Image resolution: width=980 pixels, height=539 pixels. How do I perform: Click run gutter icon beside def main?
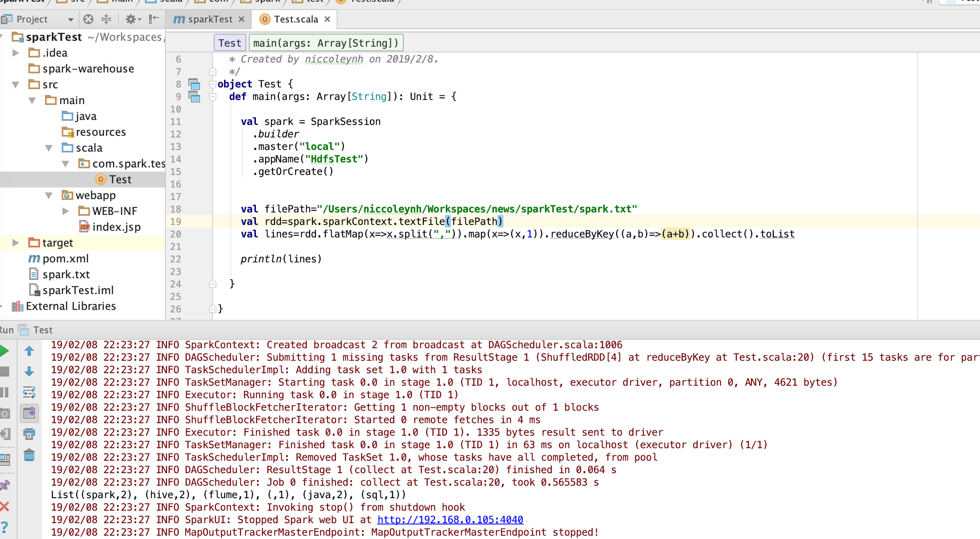[194, 97]
